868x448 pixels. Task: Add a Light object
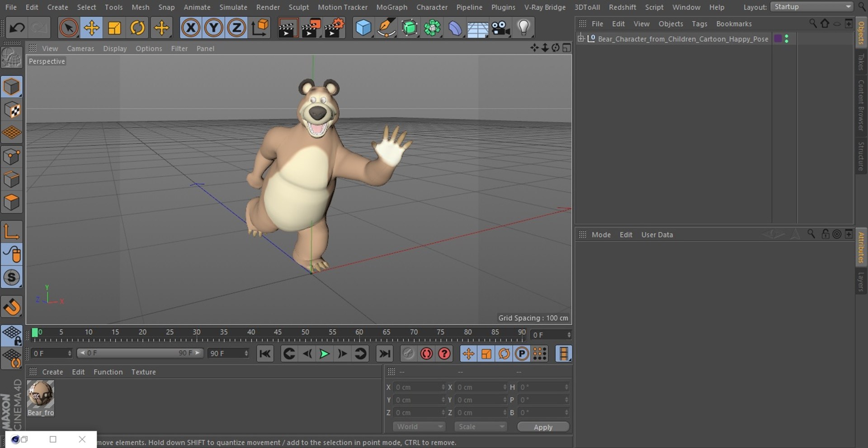pos(524,28)
